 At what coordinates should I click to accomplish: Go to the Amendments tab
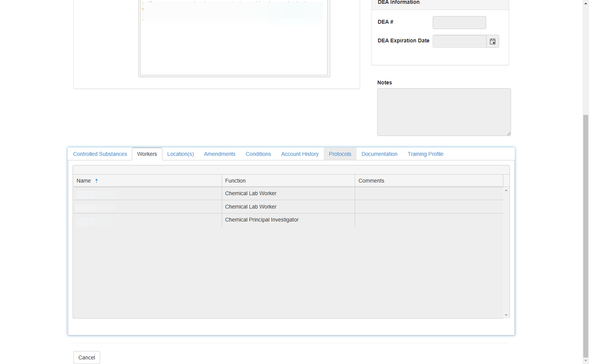[220, 154]
